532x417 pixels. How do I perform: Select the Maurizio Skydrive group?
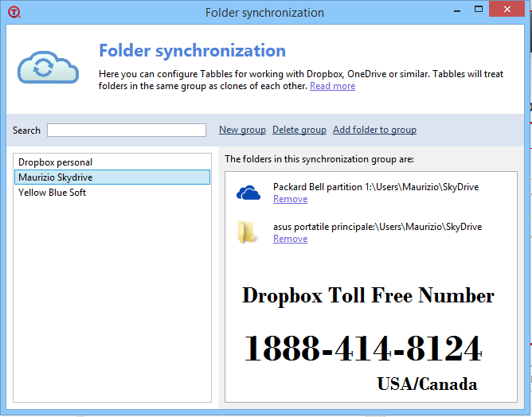(x=112, y=177)
